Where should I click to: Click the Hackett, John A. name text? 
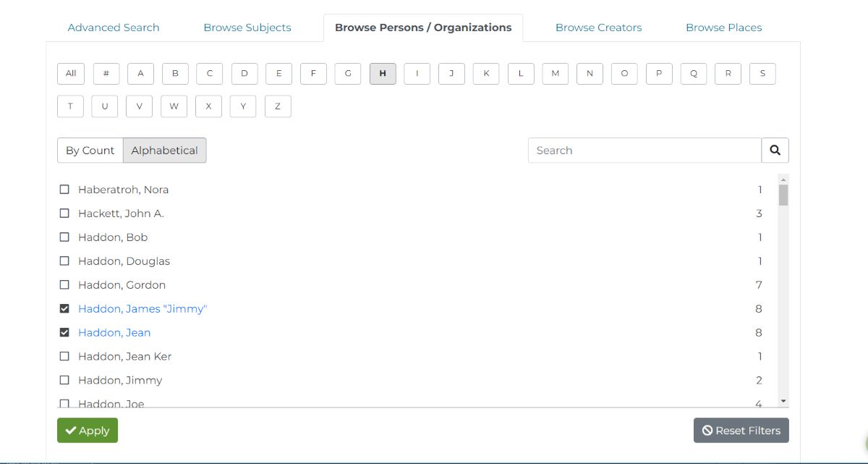121,214
